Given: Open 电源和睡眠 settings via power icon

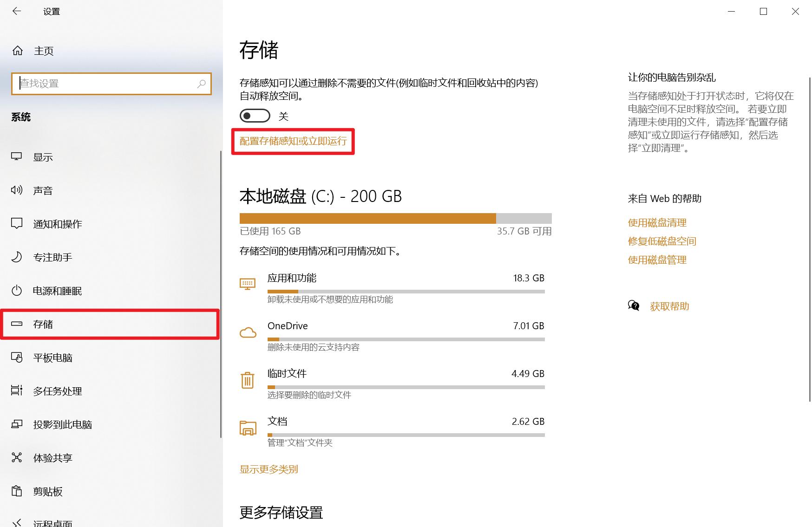Looking at the screenshot, I should coord(17,291).
